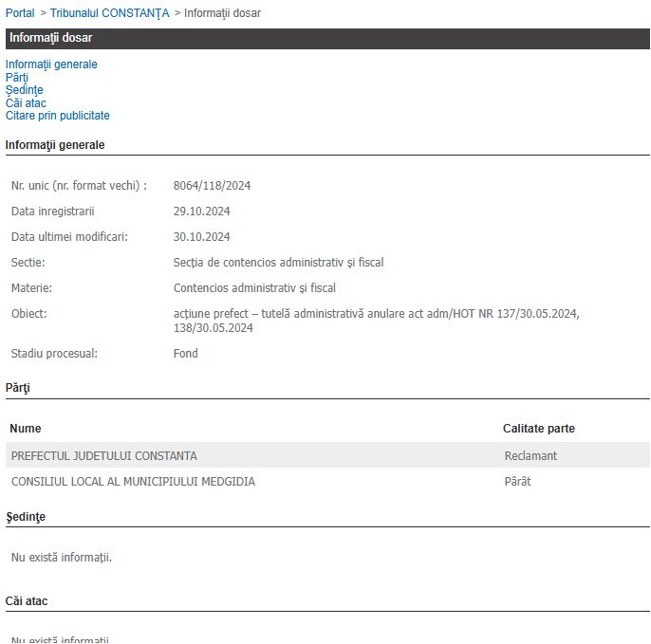Click the Fond procedural stage value

pos(186,354)
